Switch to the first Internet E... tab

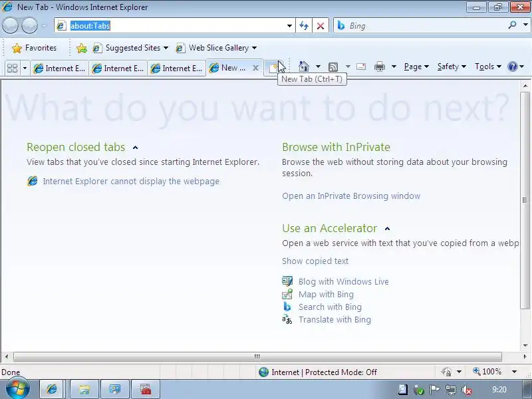(59, 68)
